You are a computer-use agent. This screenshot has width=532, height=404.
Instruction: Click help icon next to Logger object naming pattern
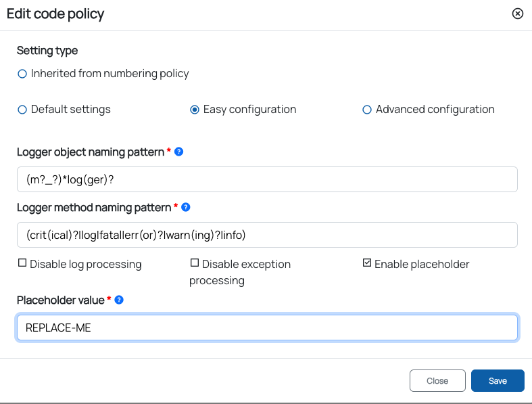pyautogui.click(x=178, y=152)
